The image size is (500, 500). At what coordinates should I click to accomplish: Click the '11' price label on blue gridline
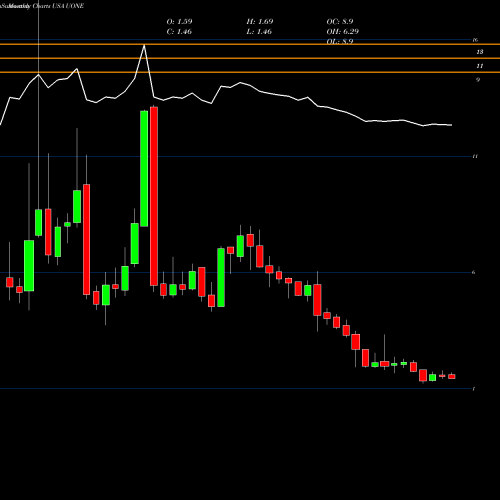tap(475, 156)
